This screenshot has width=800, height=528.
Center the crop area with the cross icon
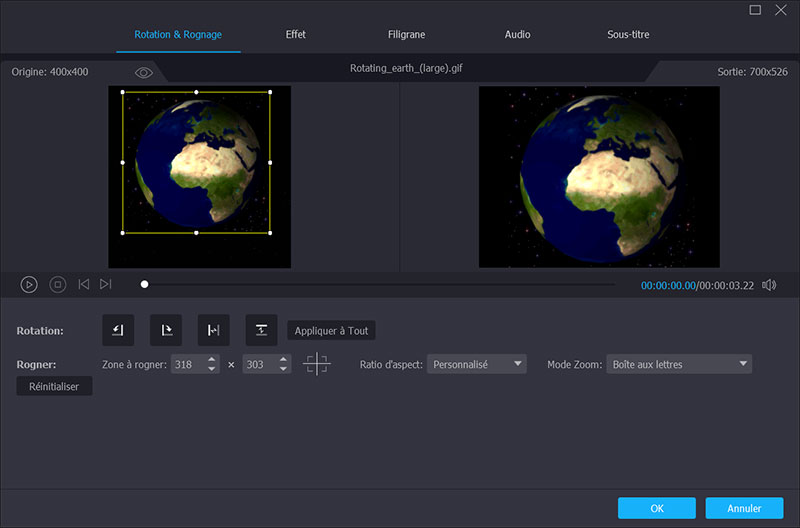click(317, 365)
